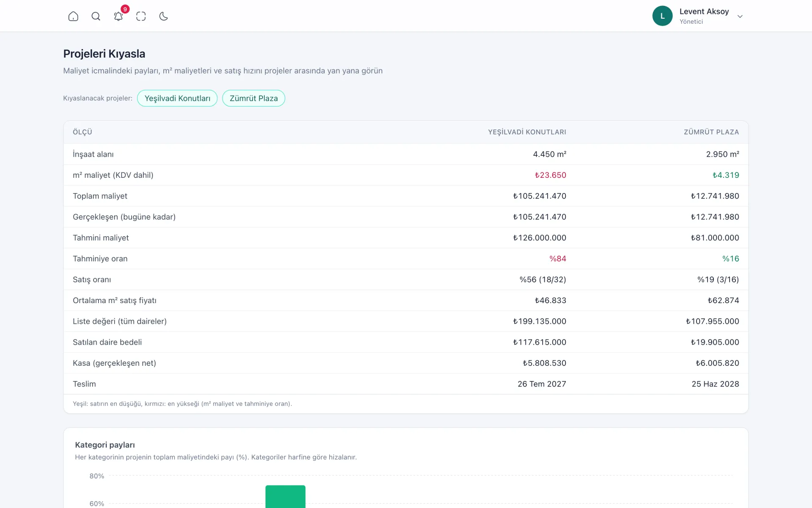Select the Teslim row label

[x=84, y=384]
